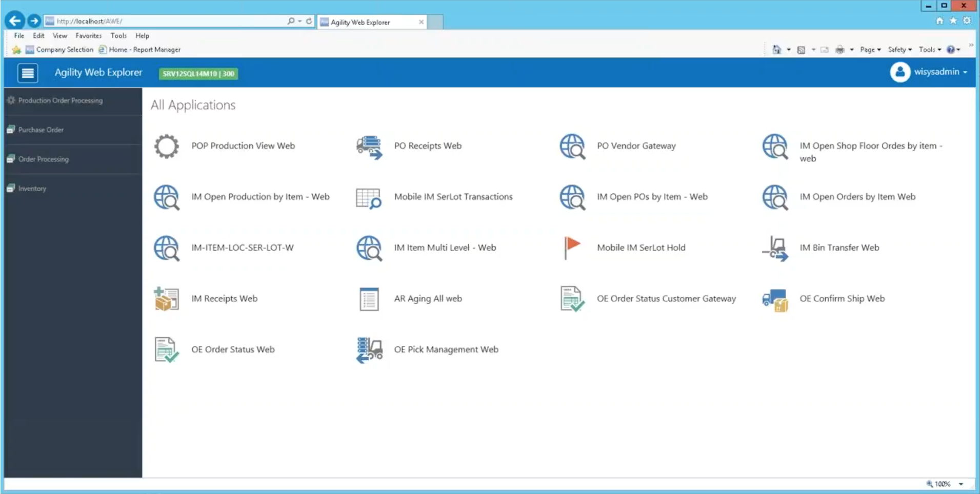Click the OE Pick Management Web forklift icon

(x=369, y=350)
